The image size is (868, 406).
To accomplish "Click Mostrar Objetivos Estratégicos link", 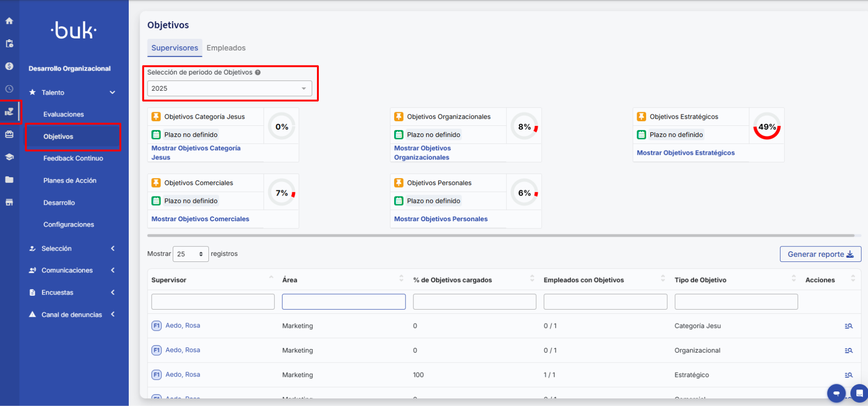I will tap(685, 153).
